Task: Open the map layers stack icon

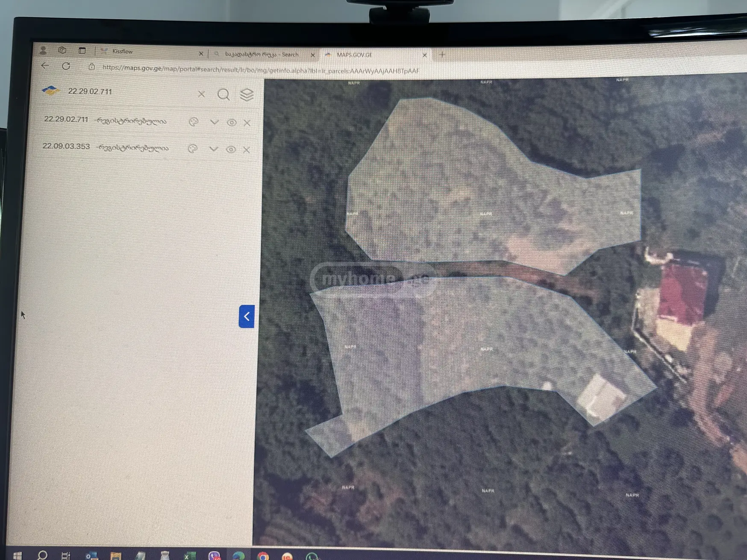Action: click(x=247, y=95)
